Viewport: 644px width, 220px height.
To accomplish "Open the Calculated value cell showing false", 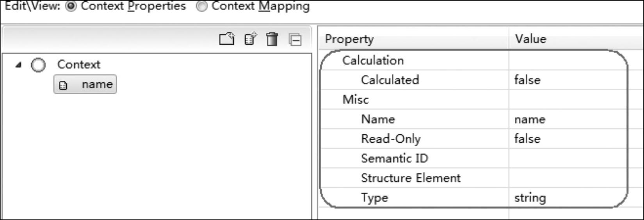I will 566,80.
